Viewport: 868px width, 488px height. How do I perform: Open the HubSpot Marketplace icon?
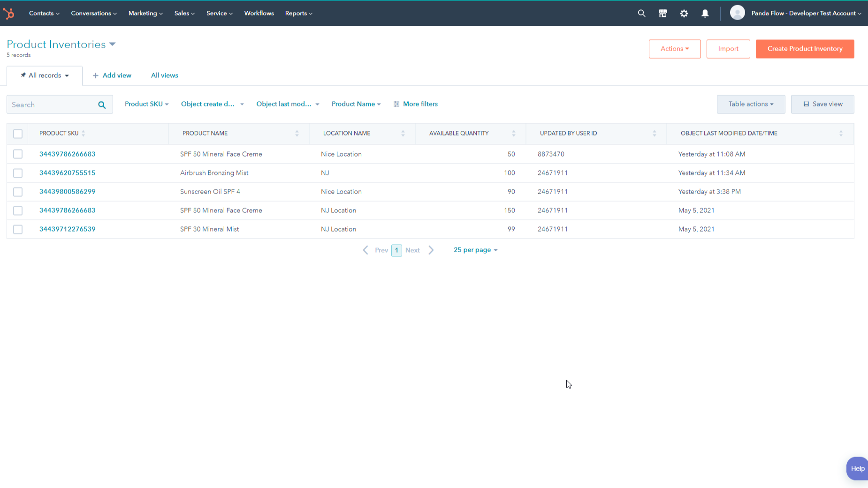[x=662, y=13]
